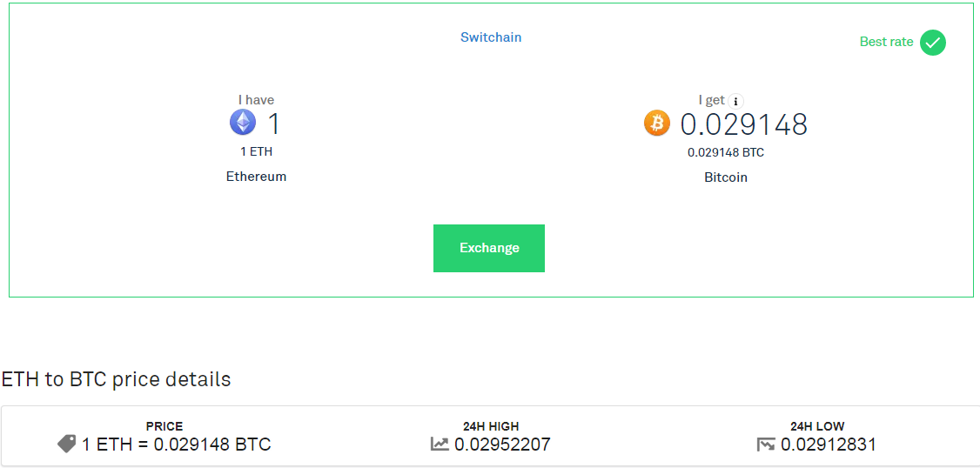The image size is (980, 468).
Task: Click the Bitcoin coin icon
Action: click(657, 124)
